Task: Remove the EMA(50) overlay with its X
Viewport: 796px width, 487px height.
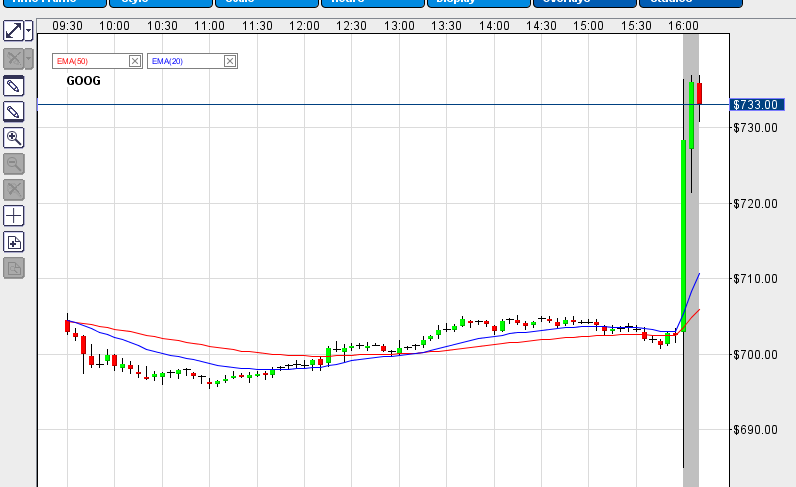Action: [x=135, y=61]
